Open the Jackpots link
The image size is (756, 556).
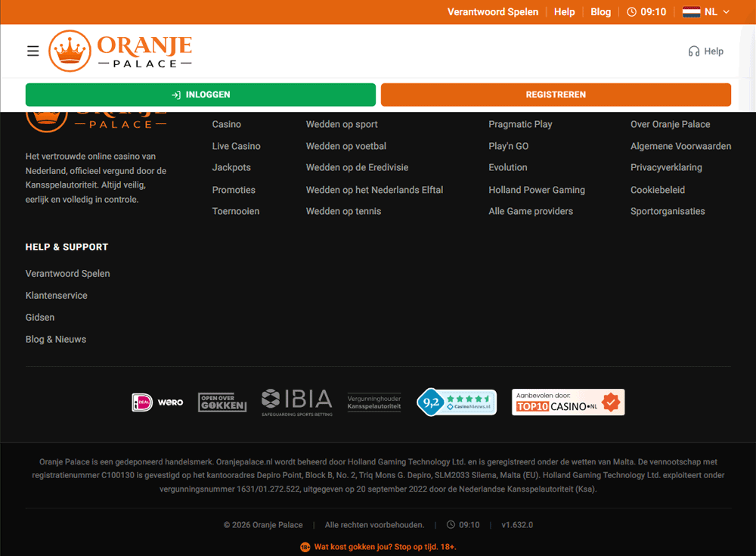pyautogui.click(x=231, y=167)
